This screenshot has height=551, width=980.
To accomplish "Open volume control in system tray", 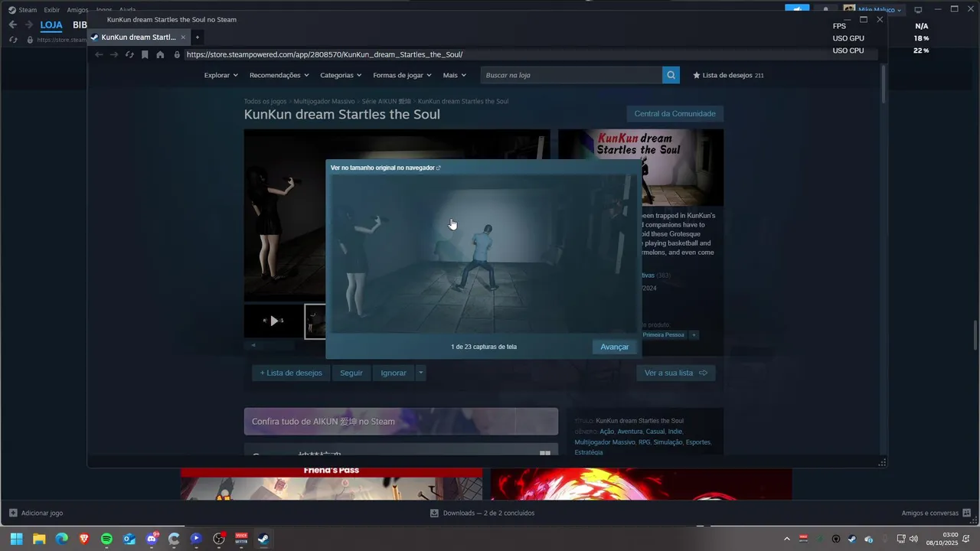I will (913, 539).
